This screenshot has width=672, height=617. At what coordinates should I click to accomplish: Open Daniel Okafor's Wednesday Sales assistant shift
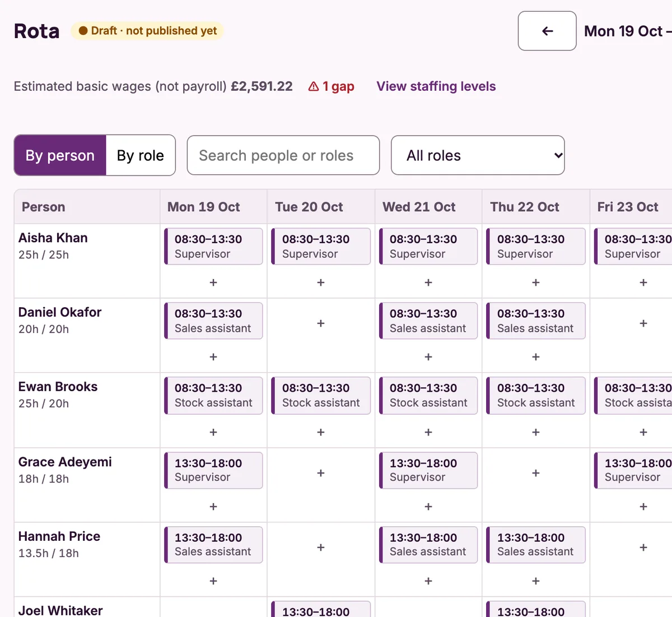pos(428,321)
